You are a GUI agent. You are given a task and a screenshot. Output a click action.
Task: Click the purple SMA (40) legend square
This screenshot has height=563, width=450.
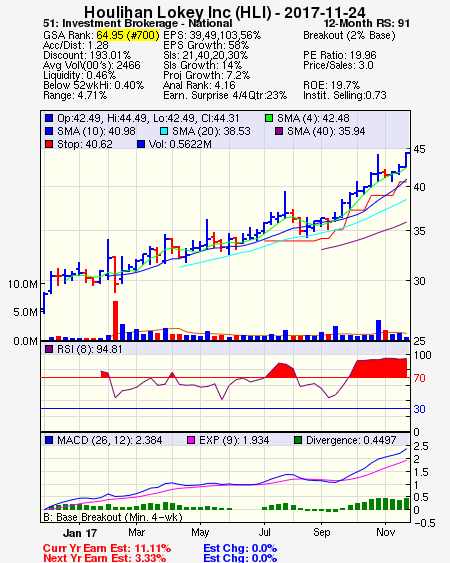279,131
